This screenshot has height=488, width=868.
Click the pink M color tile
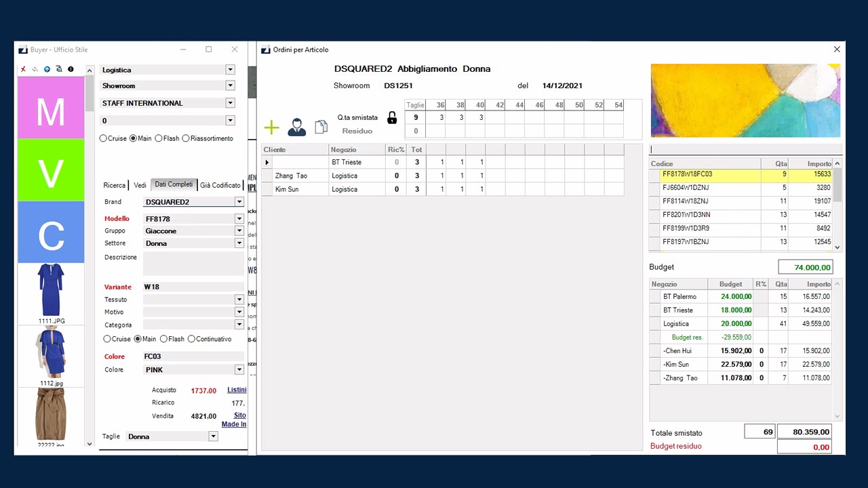51,108
